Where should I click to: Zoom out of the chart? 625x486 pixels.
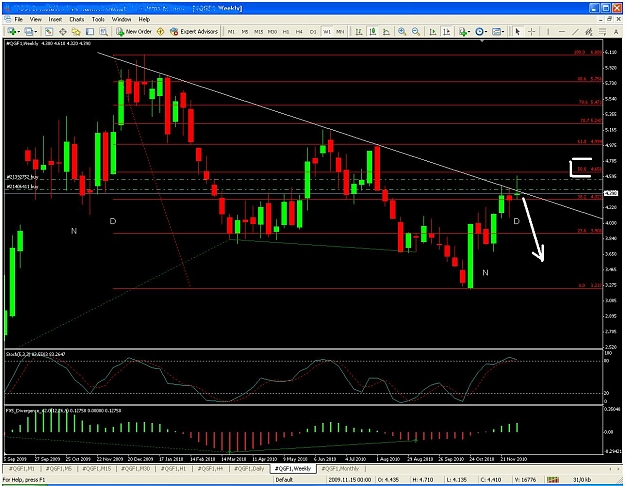416,31
